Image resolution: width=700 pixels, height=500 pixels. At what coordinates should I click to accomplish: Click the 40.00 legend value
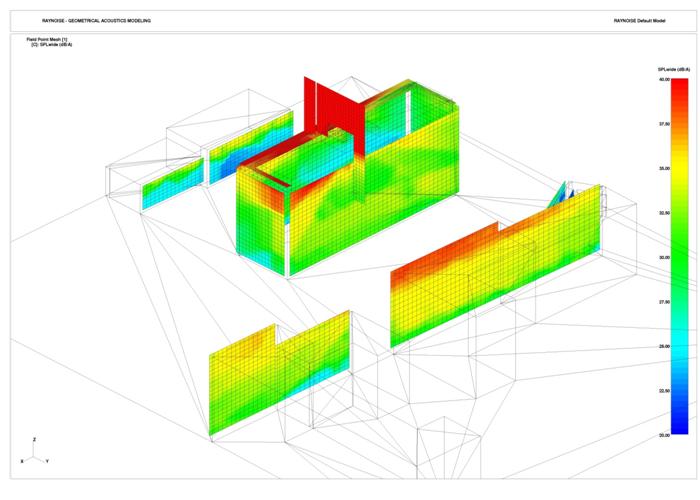point(664,79)
